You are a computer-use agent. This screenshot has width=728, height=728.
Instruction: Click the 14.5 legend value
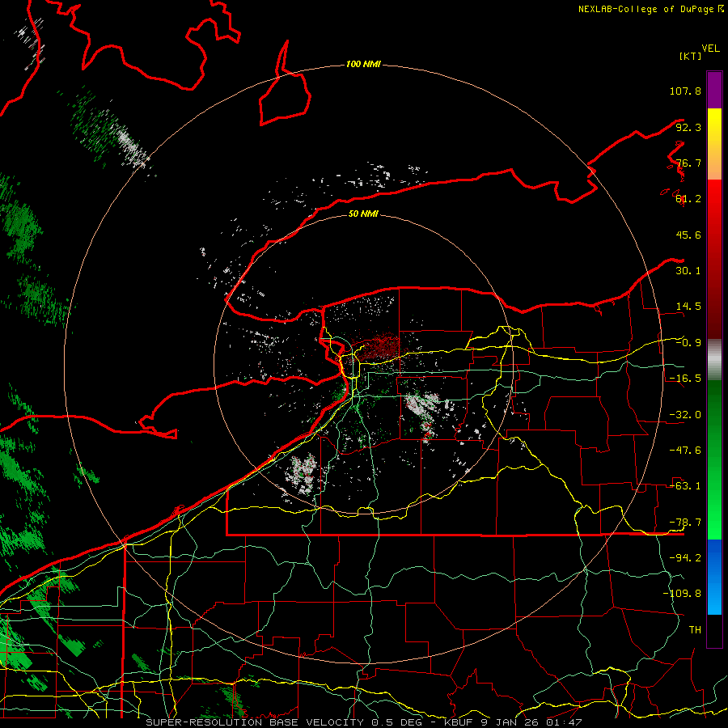688,307
